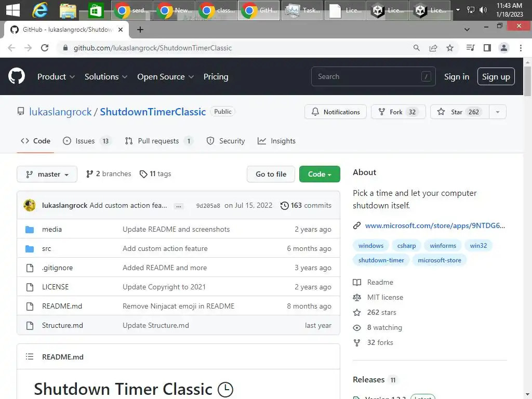Fork the repository button

tap(398, 112)
